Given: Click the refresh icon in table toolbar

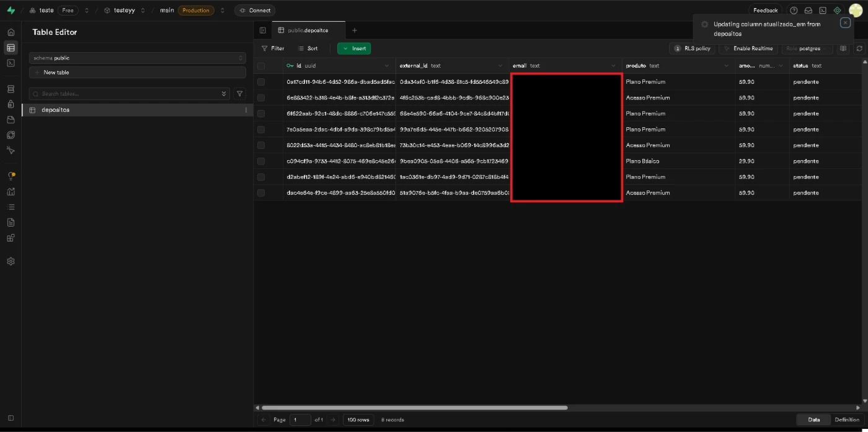Looking at the screenshot, I should (x=859, y=48).
